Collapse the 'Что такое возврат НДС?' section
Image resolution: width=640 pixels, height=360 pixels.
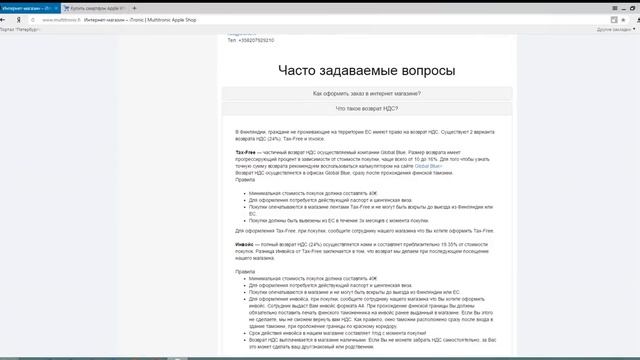[367, 109]
